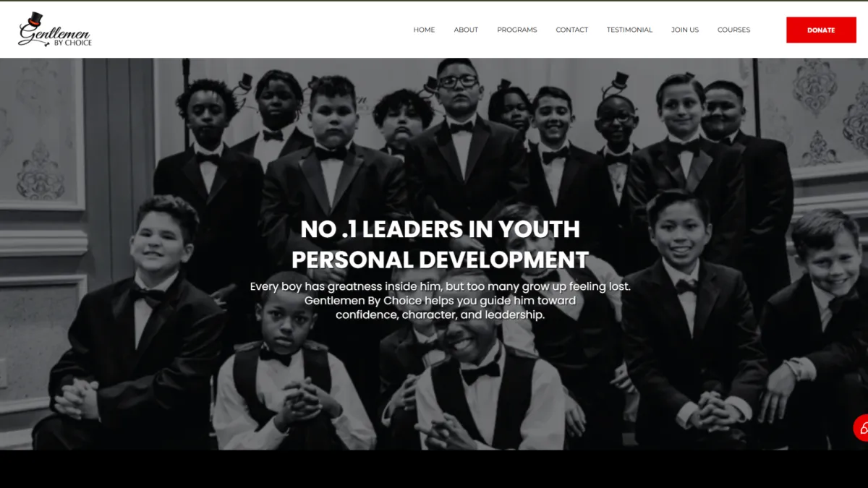
Task: Click the black band below the hero image
Action: point(434,468)
